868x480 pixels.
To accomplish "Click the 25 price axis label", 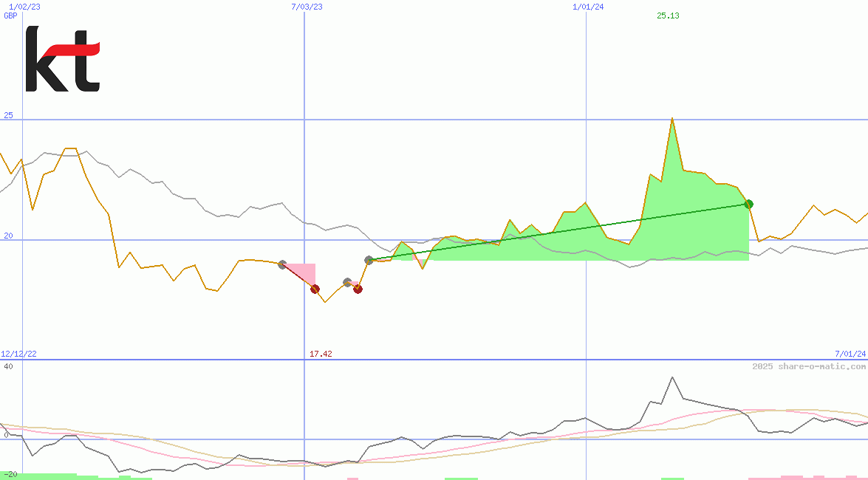I will pyautogui.click(x=9, y=115).
